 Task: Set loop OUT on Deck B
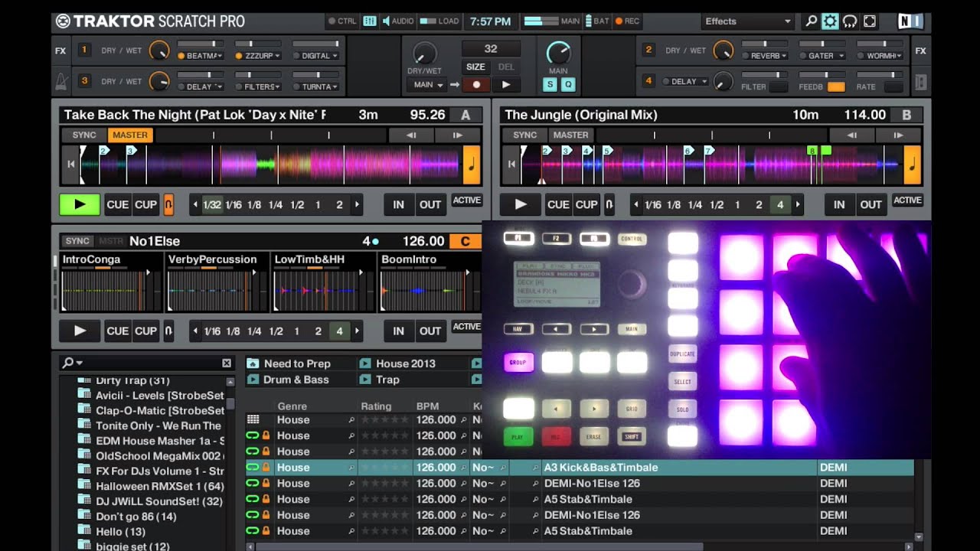click(871, 204)
